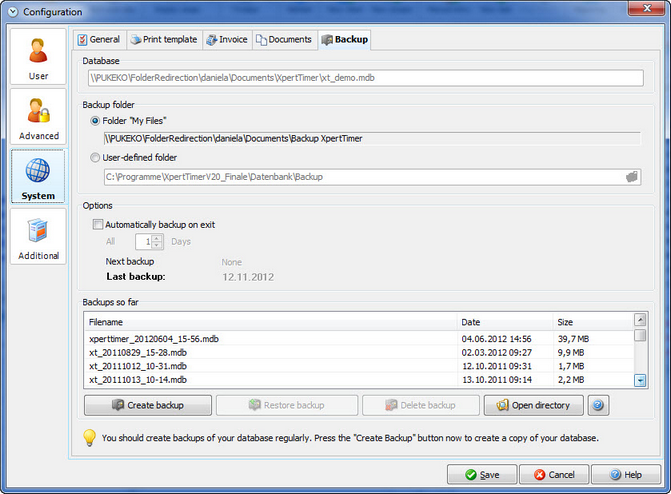Save the configuration
The image size is (671, 494).
click(482, 474)
